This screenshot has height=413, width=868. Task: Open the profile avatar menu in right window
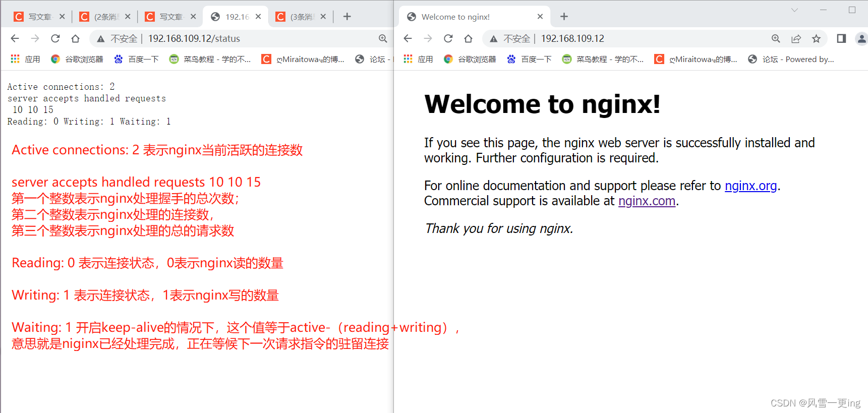click(x=861, y=38)
